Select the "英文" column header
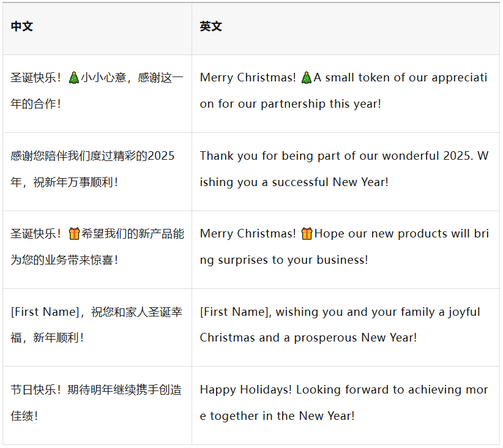The image size is (503, 448). pos(211,27)
